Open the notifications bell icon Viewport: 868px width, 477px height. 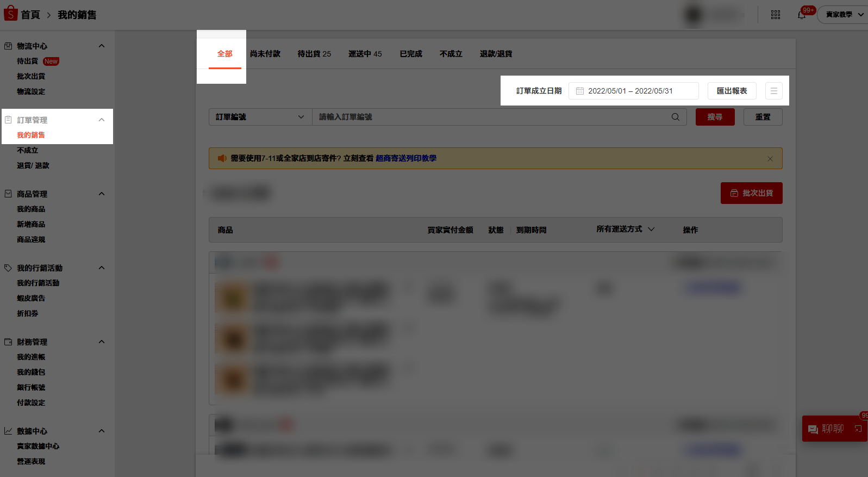pos(802,15)
